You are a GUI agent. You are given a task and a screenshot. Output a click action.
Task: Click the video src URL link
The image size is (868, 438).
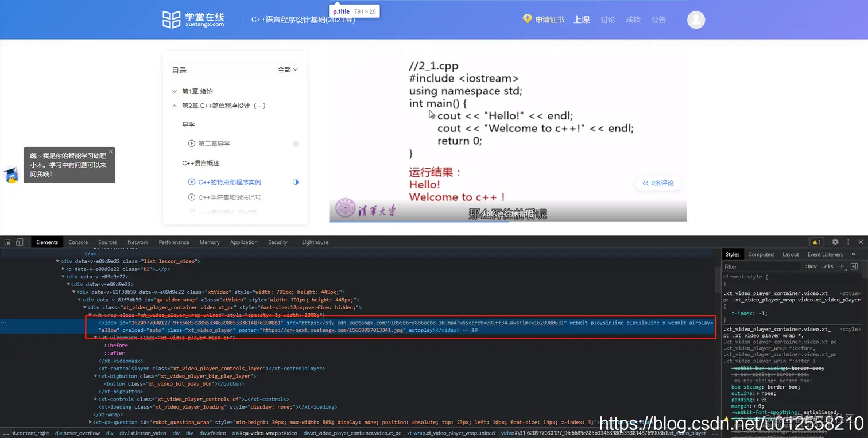pos(433,323)
